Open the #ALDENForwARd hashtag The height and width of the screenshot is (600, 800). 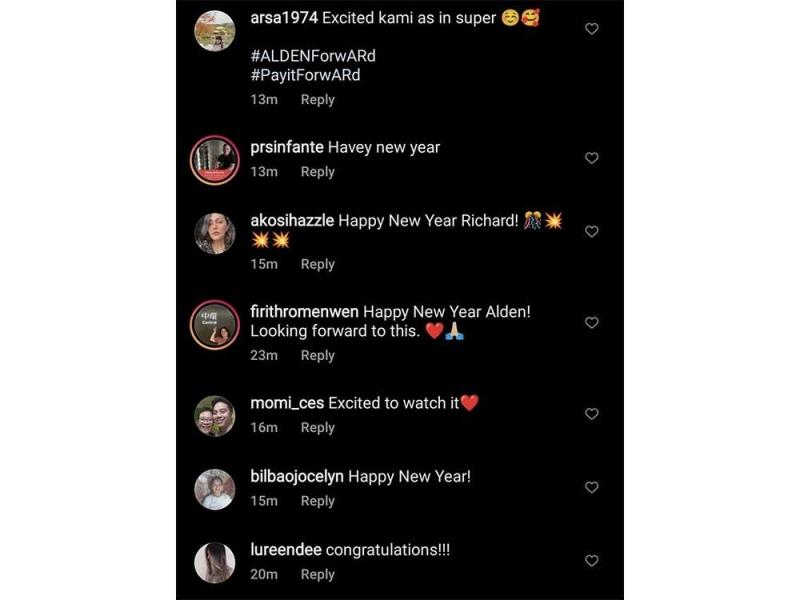[313, 56]
